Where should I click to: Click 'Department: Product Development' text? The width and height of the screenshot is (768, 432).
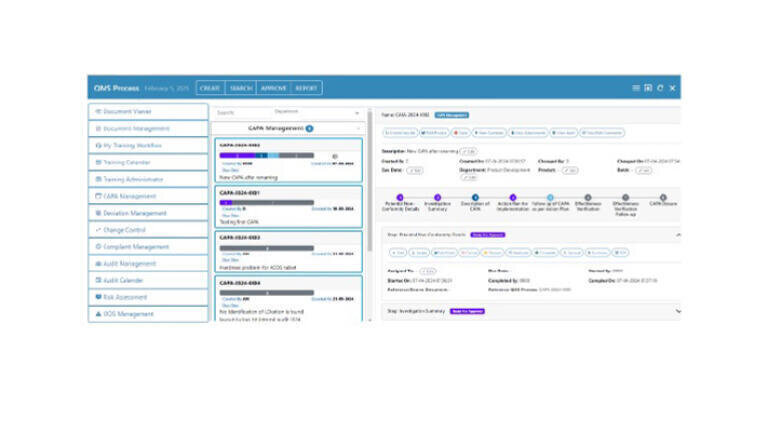(x=495, y=170)
